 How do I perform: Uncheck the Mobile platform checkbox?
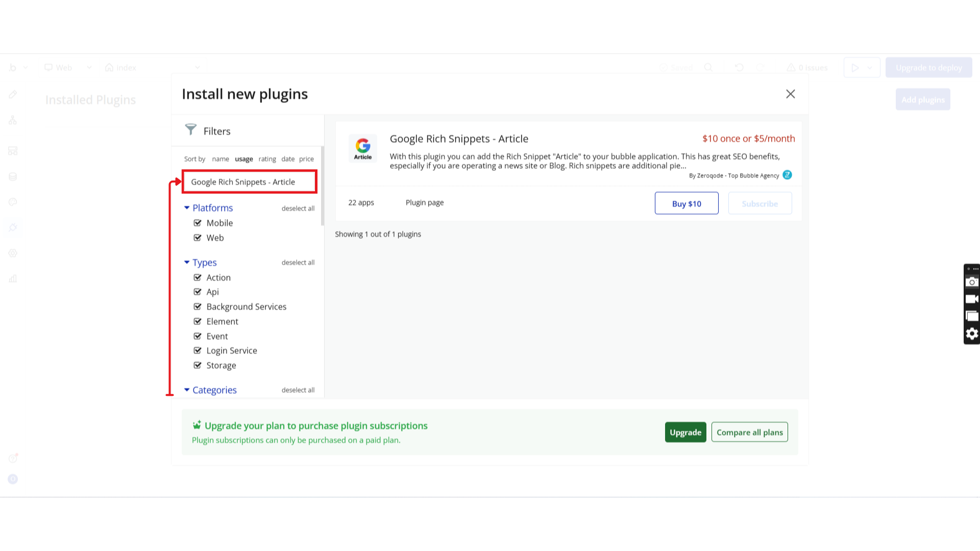coord(198,223)
